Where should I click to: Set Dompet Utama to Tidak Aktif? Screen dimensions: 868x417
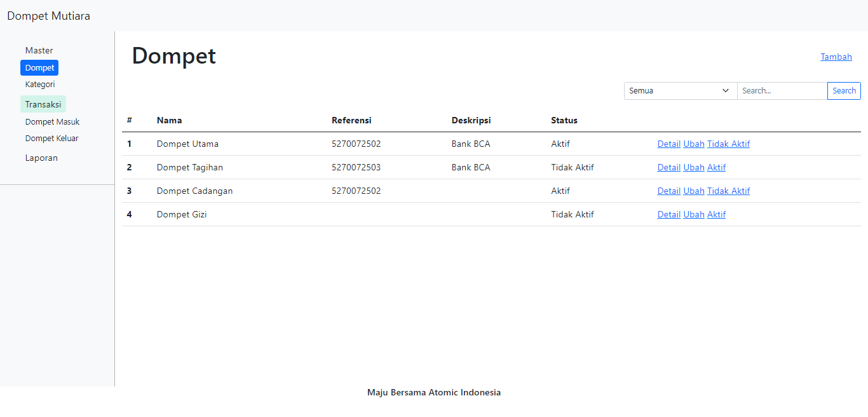[x=728, y=144]
